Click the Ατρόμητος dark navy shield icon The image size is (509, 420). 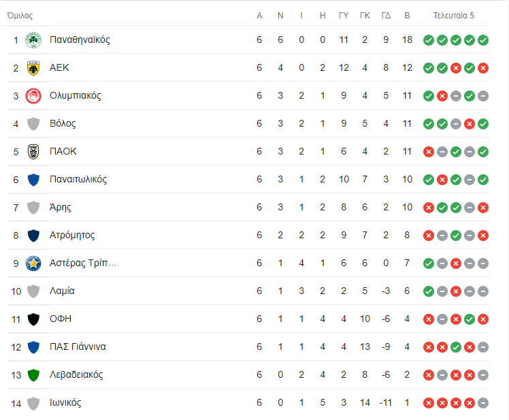tap(33, 236)
